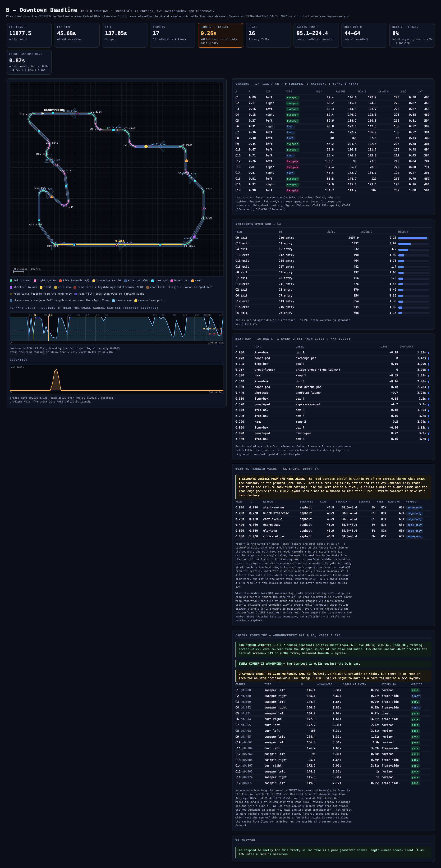This screenshot has width=441, height=868.
Task: Click the orange ramp triangle near C12
Action: [52, 197]
